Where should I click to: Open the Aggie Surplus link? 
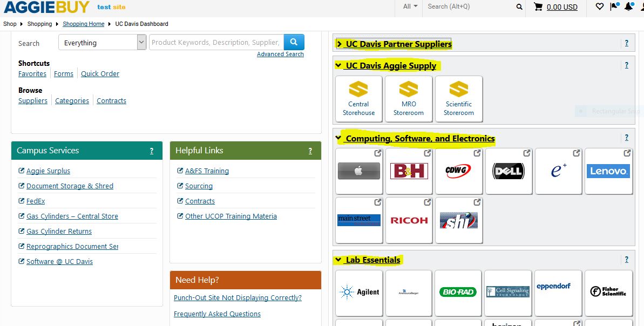(48, 171)
